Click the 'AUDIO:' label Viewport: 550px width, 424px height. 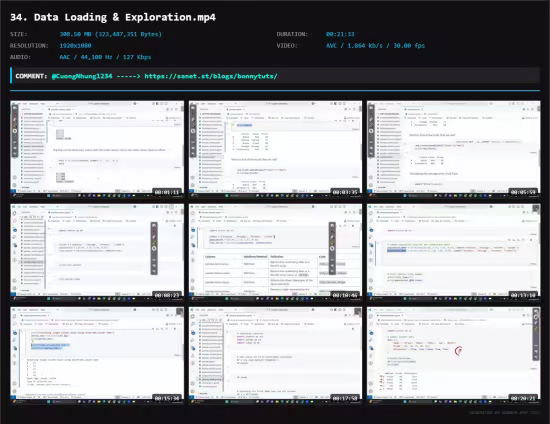coord(20,57)
